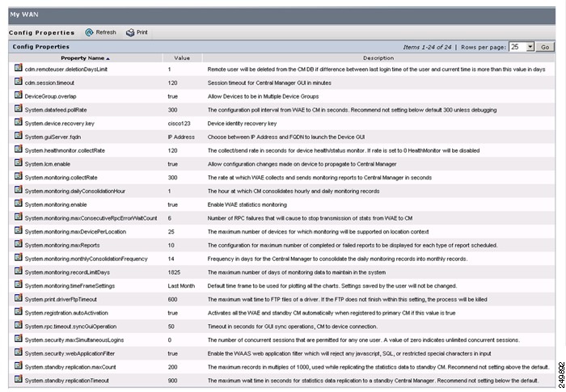
Task: Select System.monitoring.maxReports property name
Action: click(62, 246)
